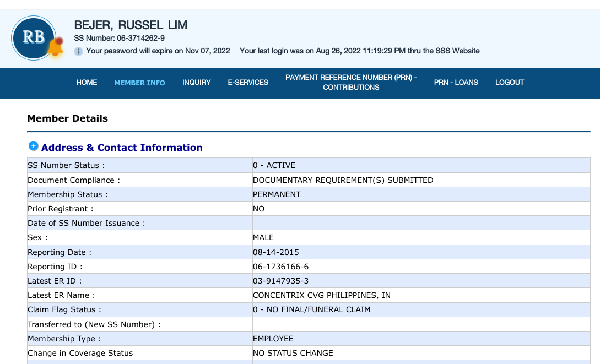Click the RB profile avatar
This screenshot has width=600, height=364.
pos(34,37)
